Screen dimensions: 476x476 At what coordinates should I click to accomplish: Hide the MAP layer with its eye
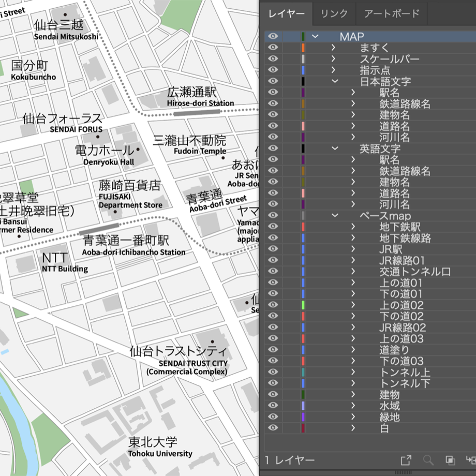(x=273, y=36)
